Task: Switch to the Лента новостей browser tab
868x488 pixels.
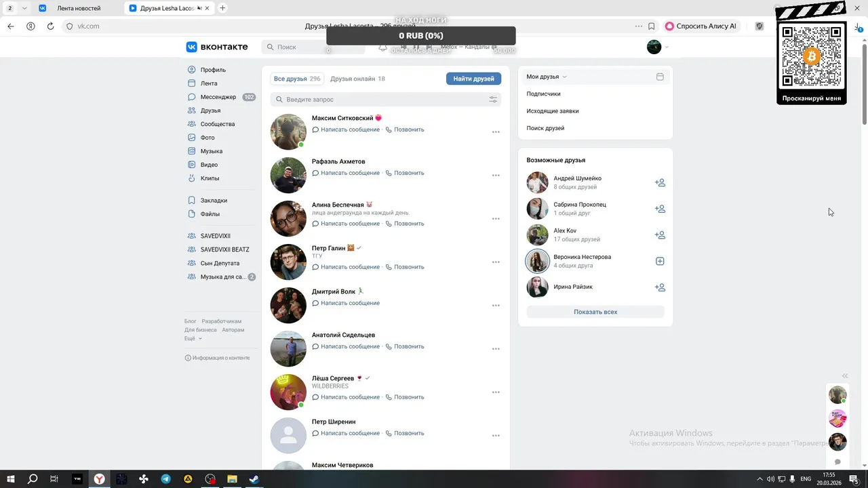Action: point(78,8)
